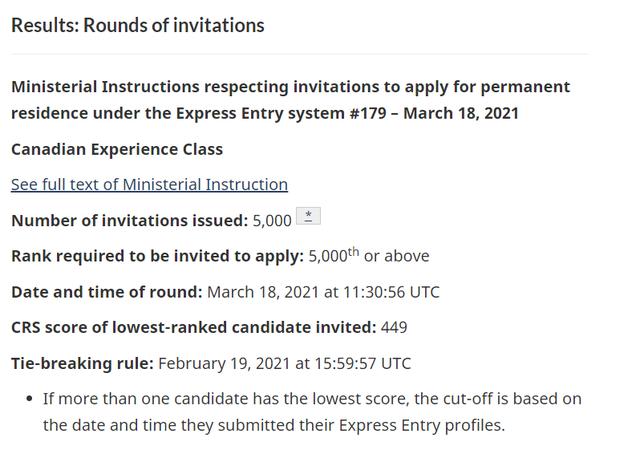The width and height of the screenshot is (640, 450).
Task: Click the "Results: Rounds of invitations" heading
Action: [137, 25]
